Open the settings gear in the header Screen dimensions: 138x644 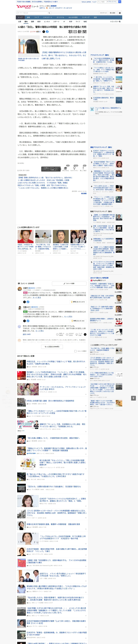120,13
